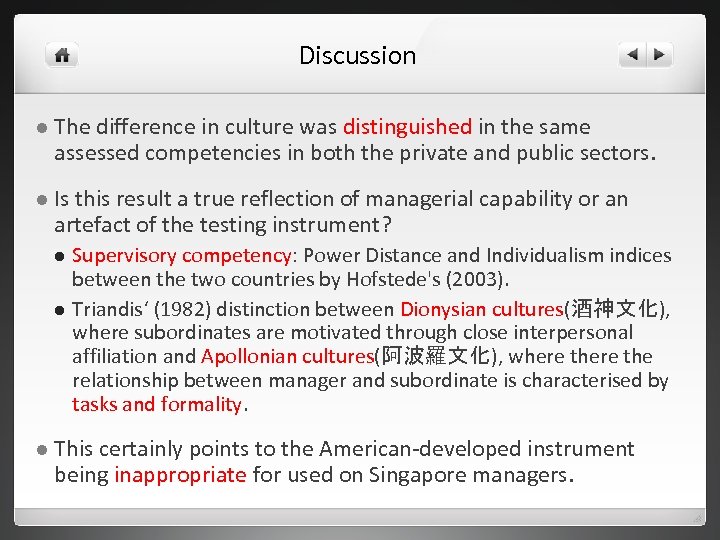
Task: Click the red phrase 'Apollonian cultures'
Action: tap(287, 357)
